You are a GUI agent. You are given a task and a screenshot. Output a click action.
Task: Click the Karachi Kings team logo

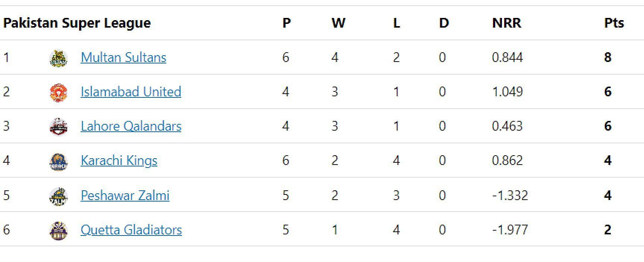click(x=59, y=161)
